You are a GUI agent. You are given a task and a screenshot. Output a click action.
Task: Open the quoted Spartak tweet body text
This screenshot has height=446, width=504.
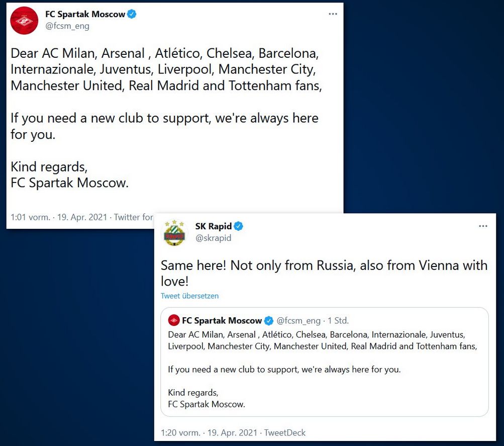point(323,369)
